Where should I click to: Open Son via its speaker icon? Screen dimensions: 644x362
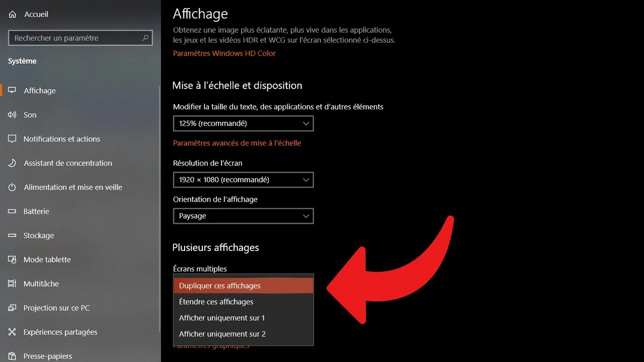pos(12,115)
